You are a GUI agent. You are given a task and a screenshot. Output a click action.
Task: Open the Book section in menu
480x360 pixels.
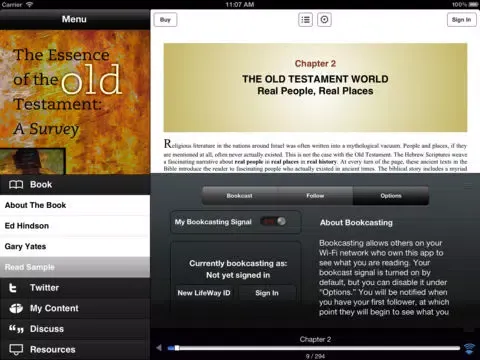click(x=75, y=184)
